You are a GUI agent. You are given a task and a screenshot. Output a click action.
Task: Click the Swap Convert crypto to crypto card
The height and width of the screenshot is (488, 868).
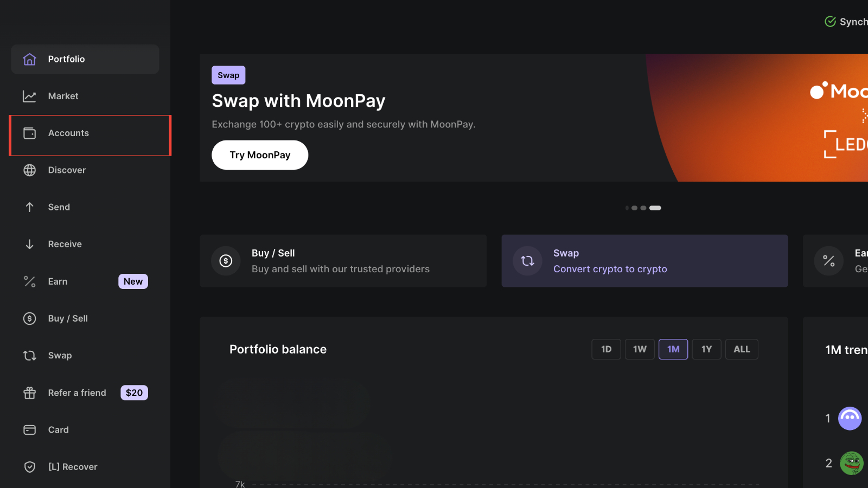coord(644,261)
